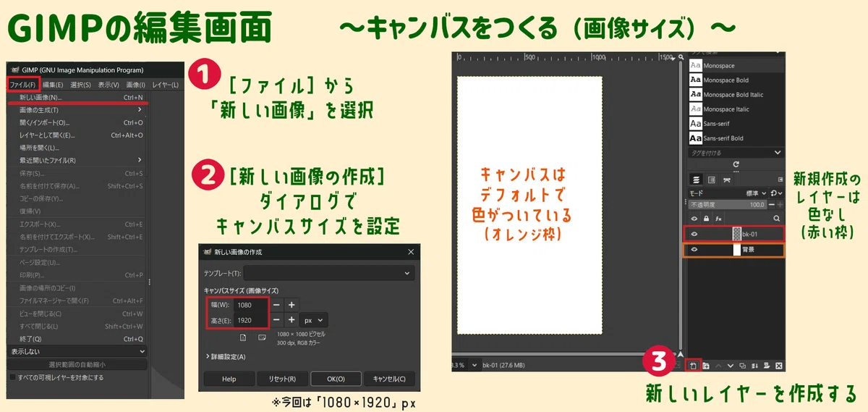
Task: Select the Monospace Bold Italic font row
Action: click(x=736, y=95)
